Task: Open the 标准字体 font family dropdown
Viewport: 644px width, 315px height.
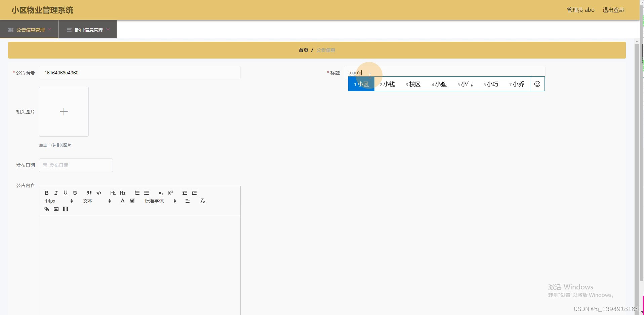Action: pyautogui.click(x=160, y=201)
